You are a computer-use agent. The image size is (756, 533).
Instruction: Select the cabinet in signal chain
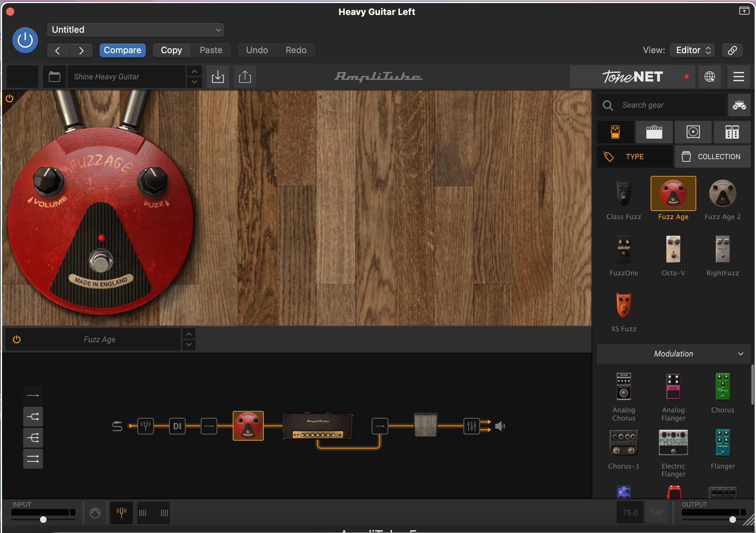tap(425, 425)
